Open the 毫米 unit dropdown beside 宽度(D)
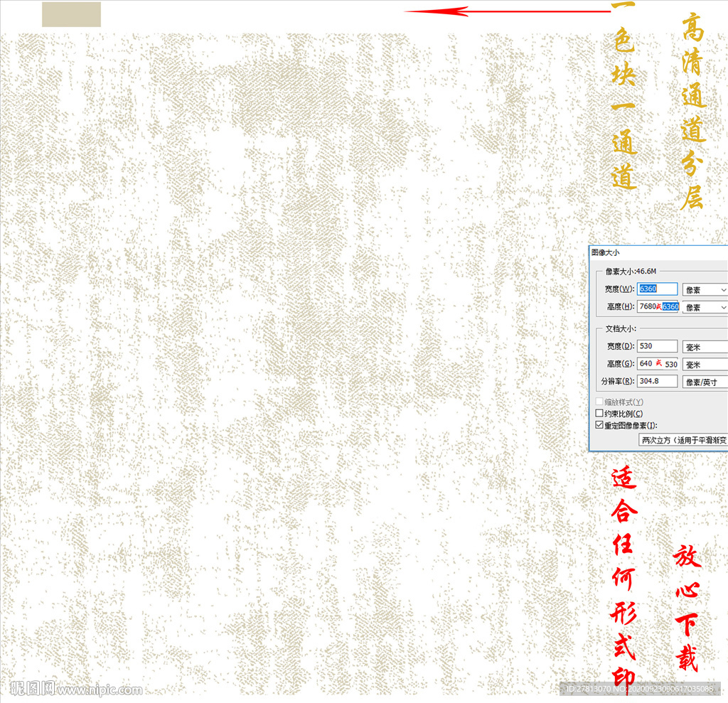The height and width of the screenshot is (703, 728). 705,347
